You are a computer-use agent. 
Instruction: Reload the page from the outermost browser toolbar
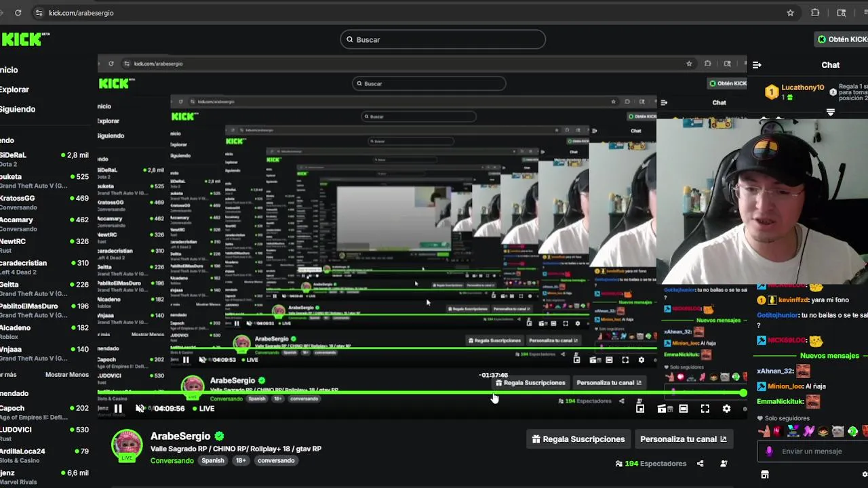[18, 12]
